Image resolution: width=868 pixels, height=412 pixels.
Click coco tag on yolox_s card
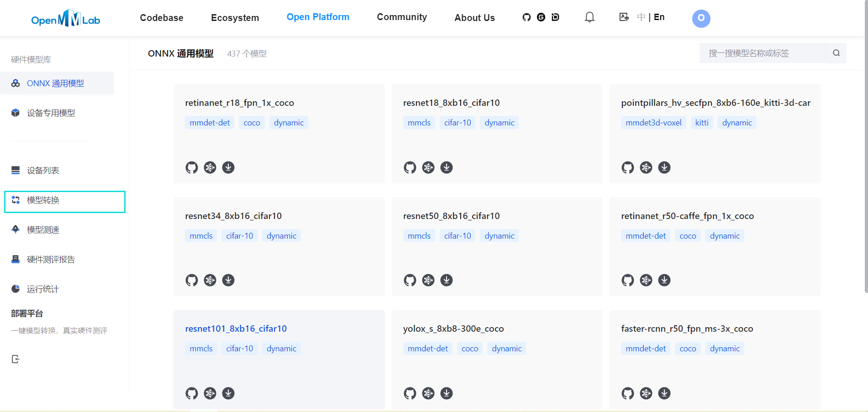click(x=470, y=349)
